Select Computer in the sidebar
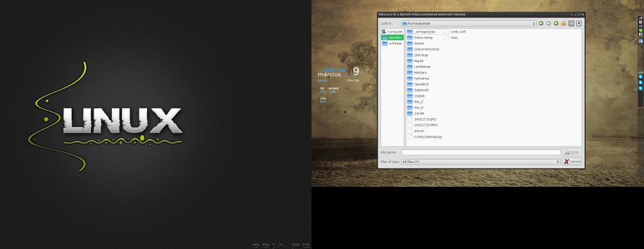The height and width of the screenshot is (249, 644). [x=392, y=31]
